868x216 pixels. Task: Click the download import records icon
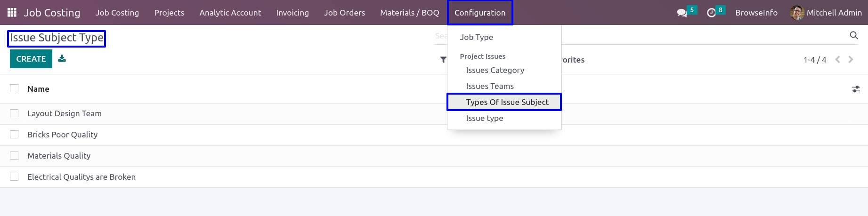(x=62, y=58)
